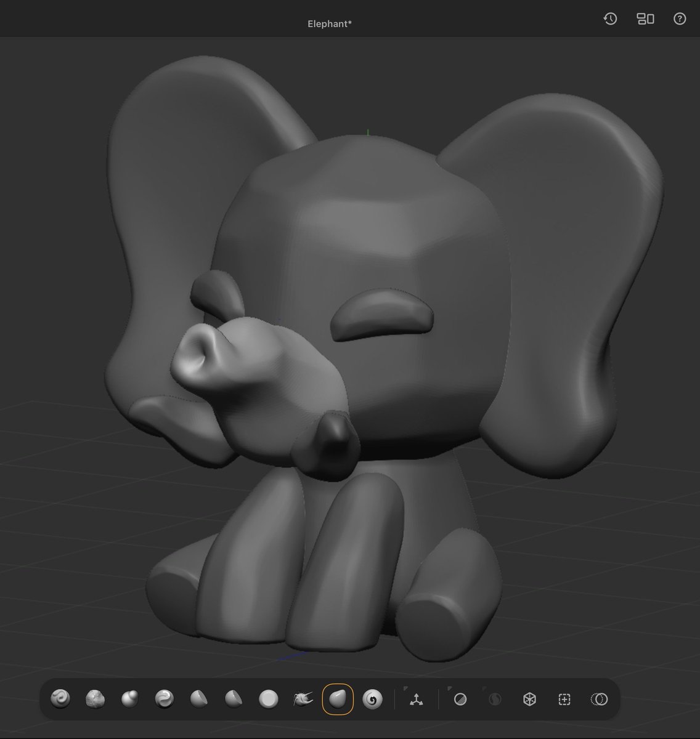Select the half-dome brush beside the flat disc brush
Screen dimensions: 700x739
click(234, 699)
